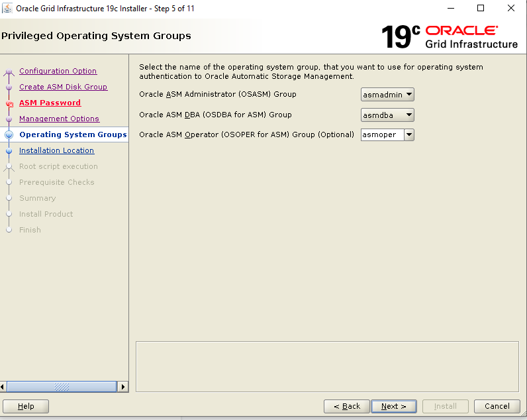This screenshot has width=527, height=420.
Task: Open the Management Options step link
Action: tap(59, 119)
